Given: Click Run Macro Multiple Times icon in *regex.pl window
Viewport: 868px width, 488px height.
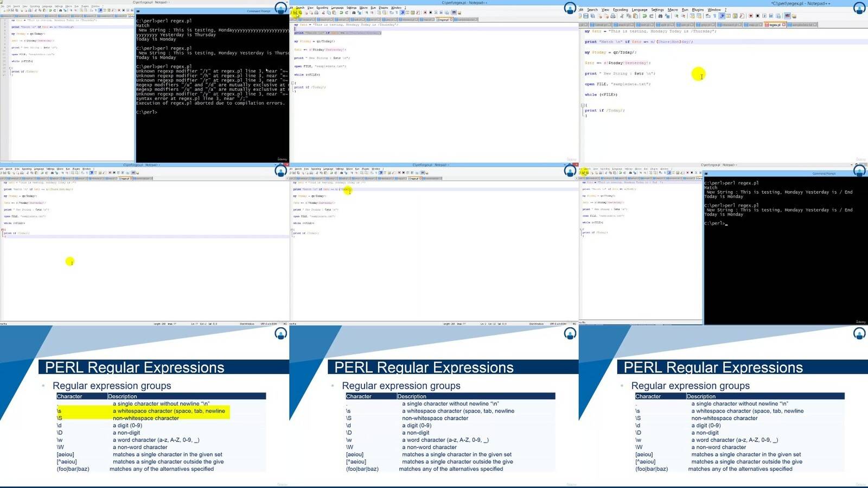Looking at the screenshot, I should coord(771,16).
